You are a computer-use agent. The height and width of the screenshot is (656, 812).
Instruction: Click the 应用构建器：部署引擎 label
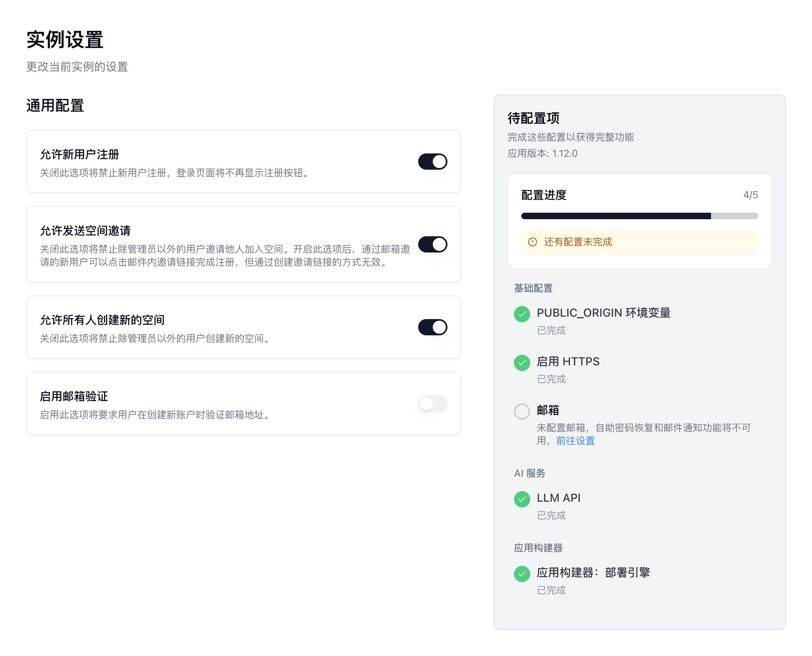tap(593, 572)
